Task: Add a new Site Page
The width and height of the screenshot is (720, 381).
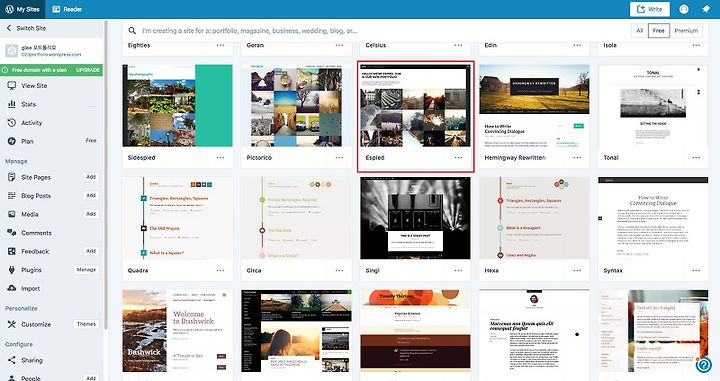Action: pos(91,177)
